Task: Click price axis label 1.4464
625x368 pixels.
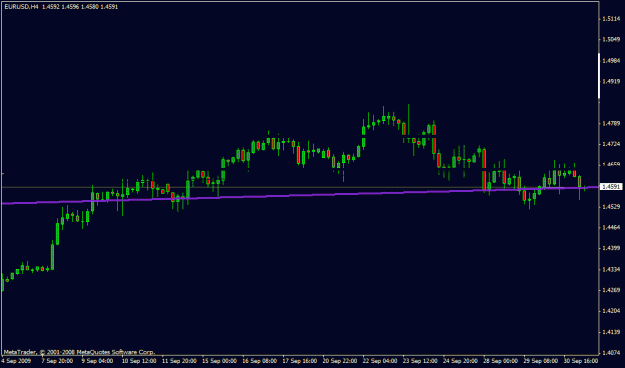Action: pyautogui.click(x=611, y=228)
